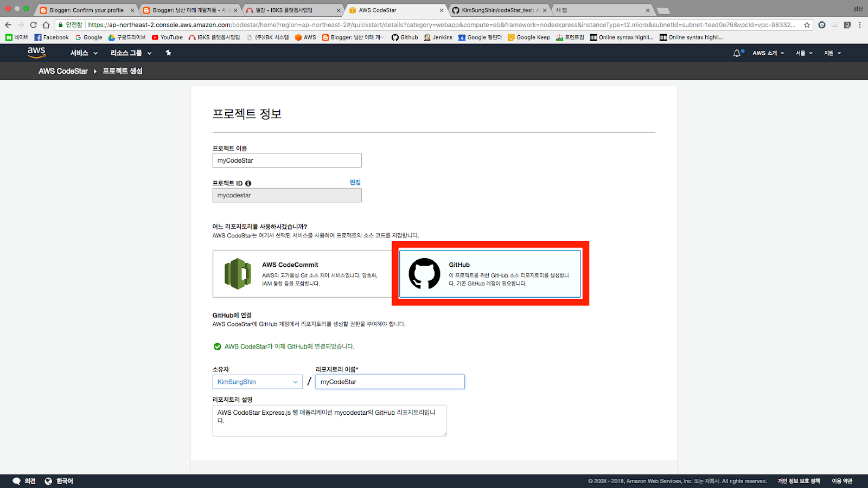Open the Google 캘린더 bookmark
Viewport: 868px width, 488px height.
(x=480, y=37)
